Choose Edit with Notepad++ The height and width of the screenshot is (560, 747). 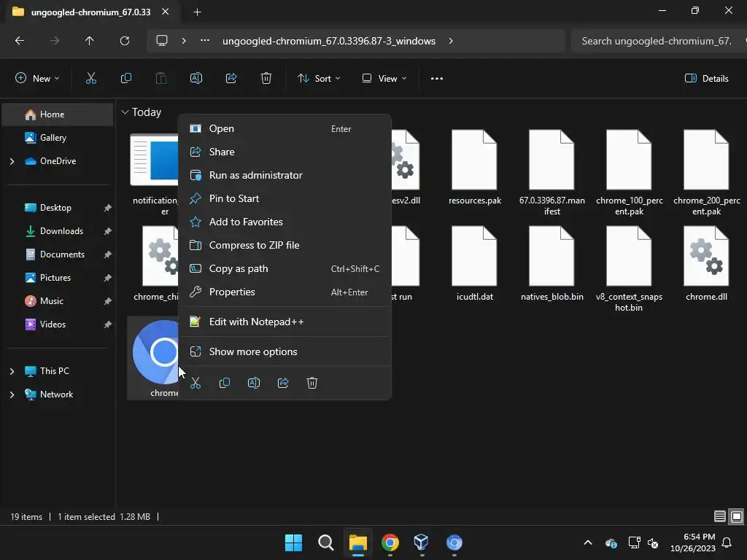(x=285, y=322)
